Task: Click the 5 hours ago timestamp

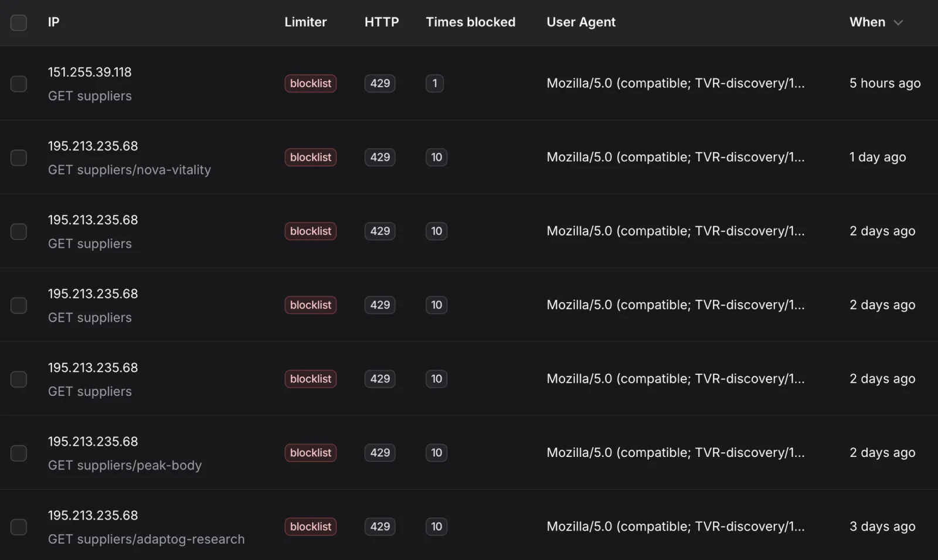Action: click(885, 83)
